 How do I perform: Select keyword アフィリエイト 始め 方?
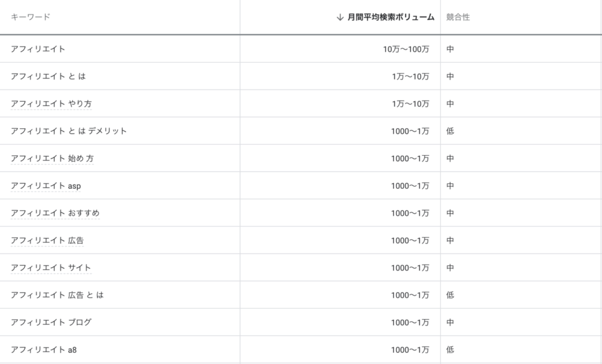(x=52, y=158)
